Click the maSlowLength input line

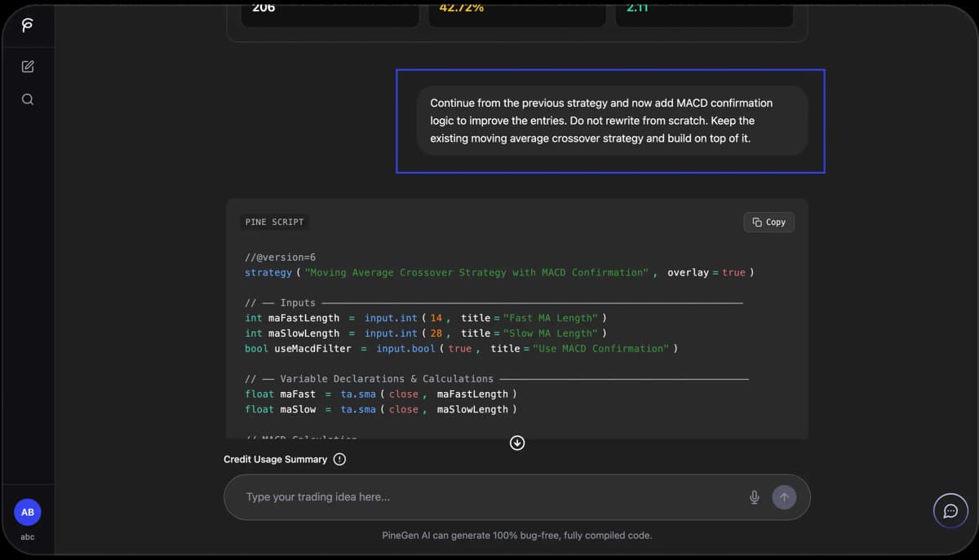(426, 333)
